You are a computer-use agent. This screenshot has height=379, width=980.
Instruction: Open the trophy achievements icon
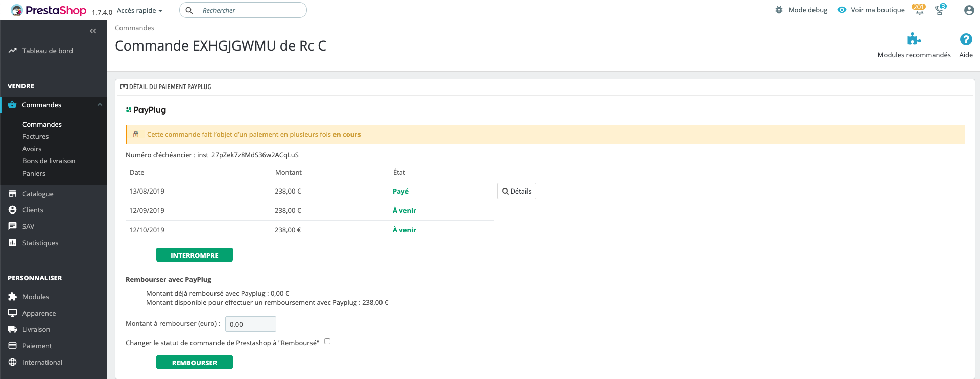pyautogui.click(x=940, y=10)
